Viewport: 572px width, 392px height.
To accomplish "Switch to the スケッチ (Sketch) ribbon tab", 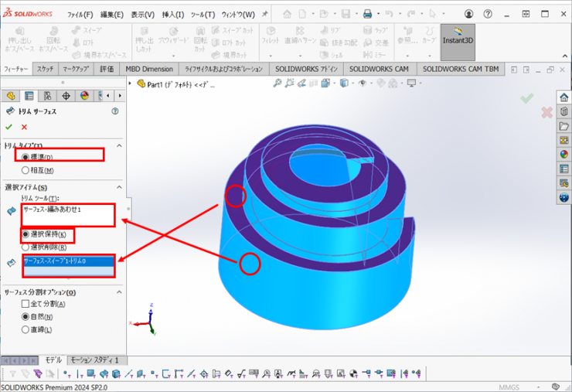I will point(46,69).
